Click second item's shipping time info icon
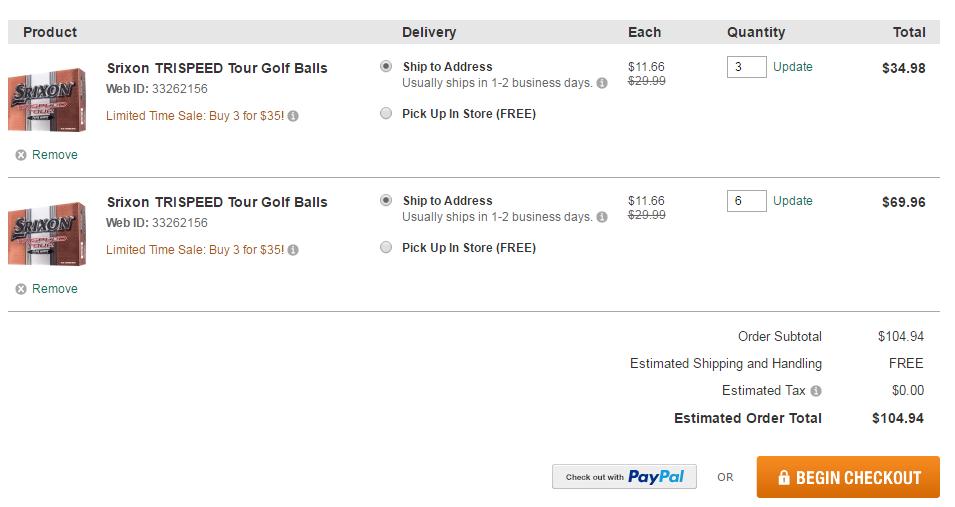The height and width of the screenshot is (507, 955). [x=602, y=217]
